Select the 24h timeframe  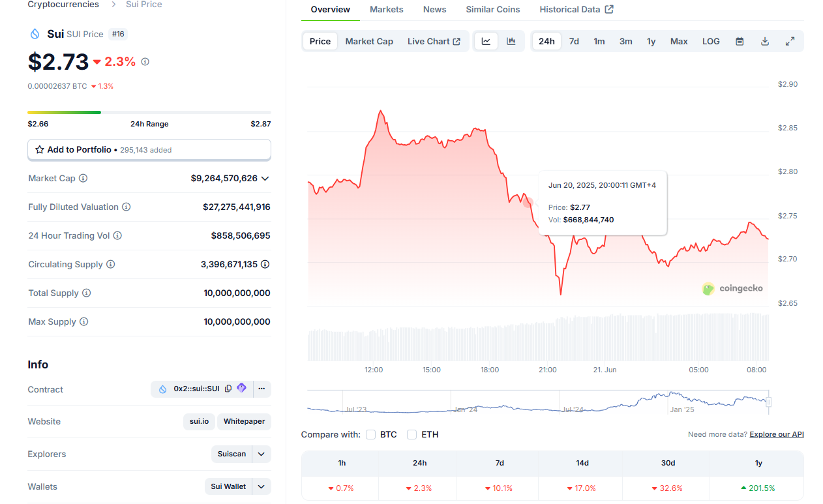(x=546, y=41)
